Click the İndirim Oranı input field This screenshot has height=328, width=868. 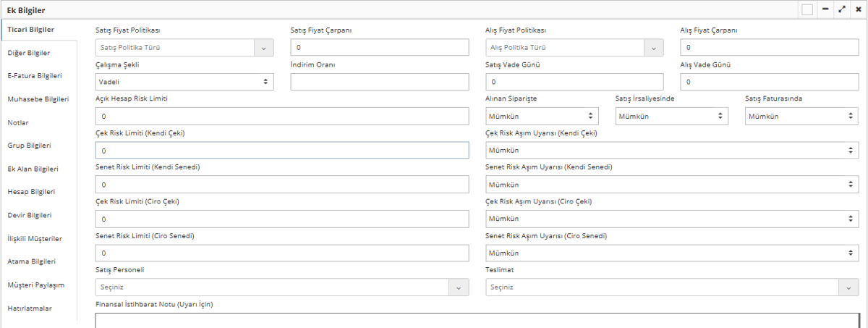380,82
